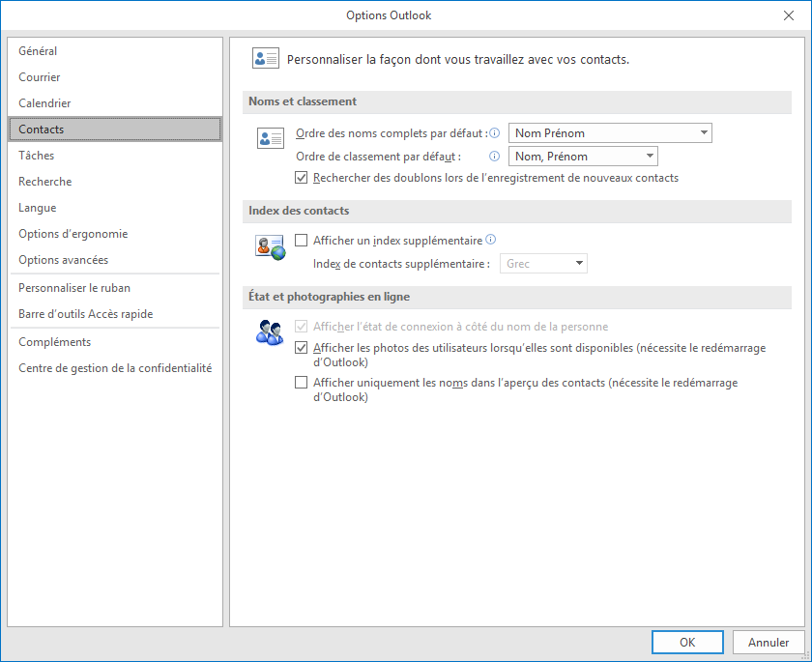This screenshot has width=812, height=662.
Task: Click the Ordre des noms complets par défaut label
Action: 391,133
